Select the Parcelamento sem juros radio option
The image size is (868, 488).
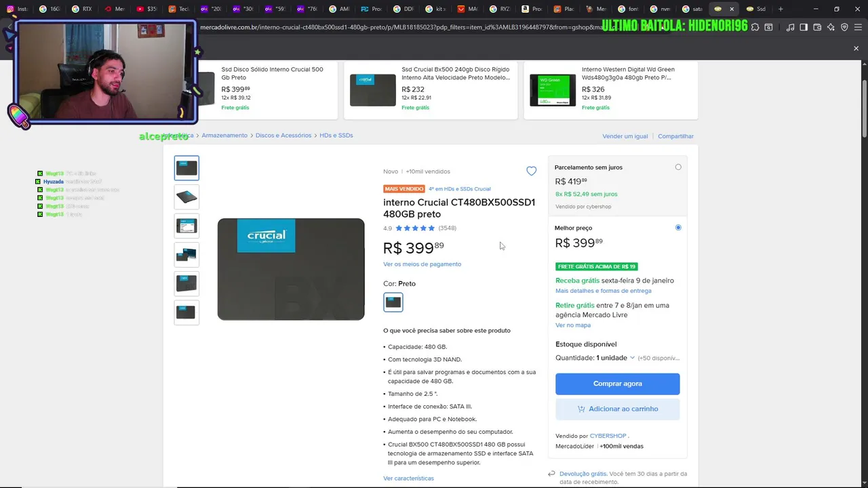[x=678, y=167]
